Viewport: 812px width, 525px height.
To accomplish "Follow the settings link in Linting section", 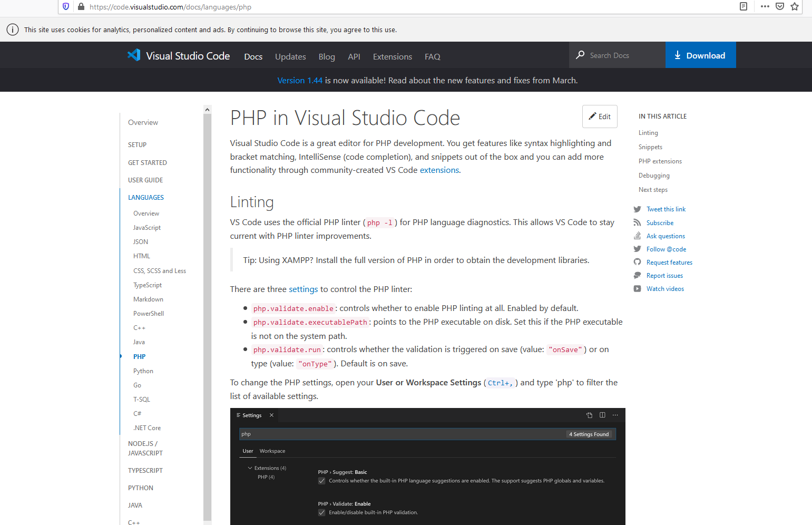I will click(304, 289).
